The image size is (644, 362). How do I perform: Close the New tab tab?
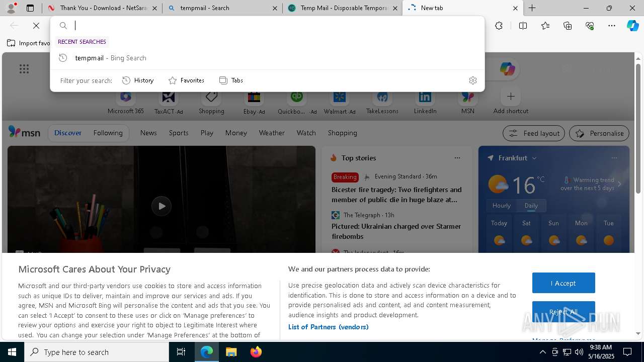515,8
